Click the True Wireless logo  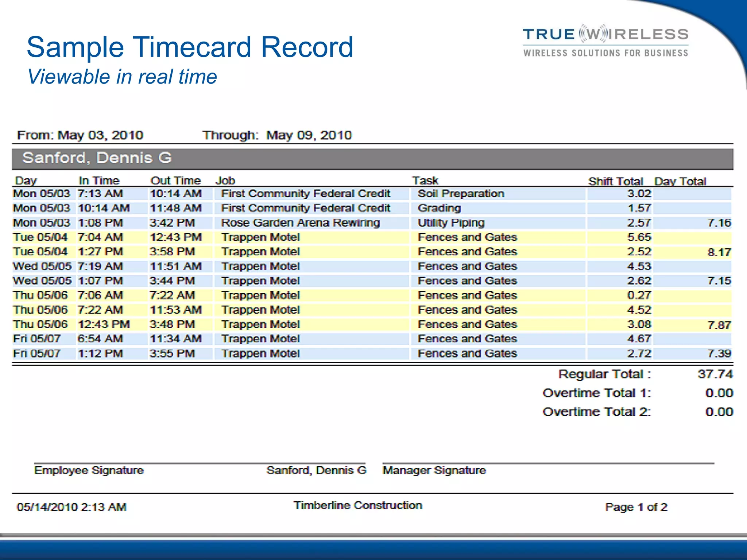point(605,41)
